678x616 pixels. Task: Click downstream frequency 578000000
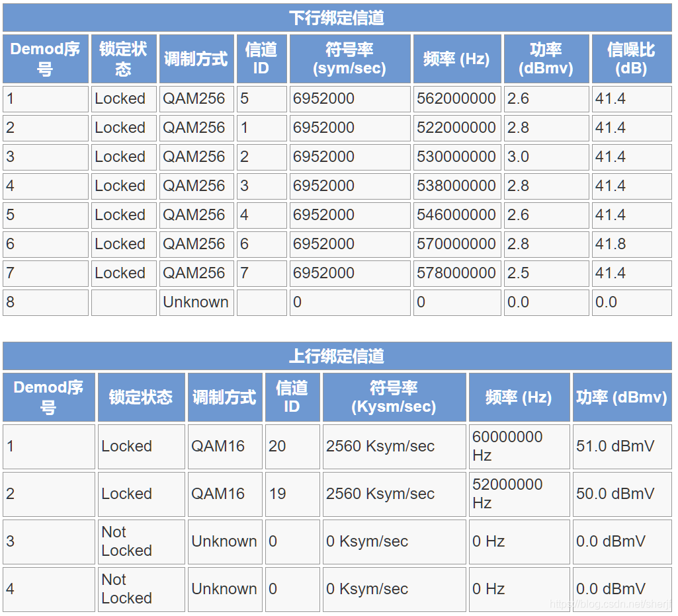click(x=456, y=273)
